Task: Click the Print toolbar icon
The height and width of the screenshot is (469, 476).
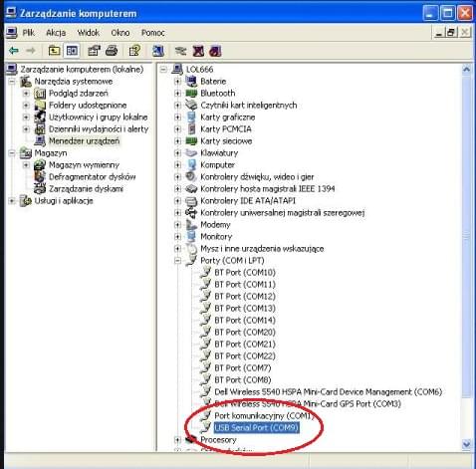Action: (112, 51)
